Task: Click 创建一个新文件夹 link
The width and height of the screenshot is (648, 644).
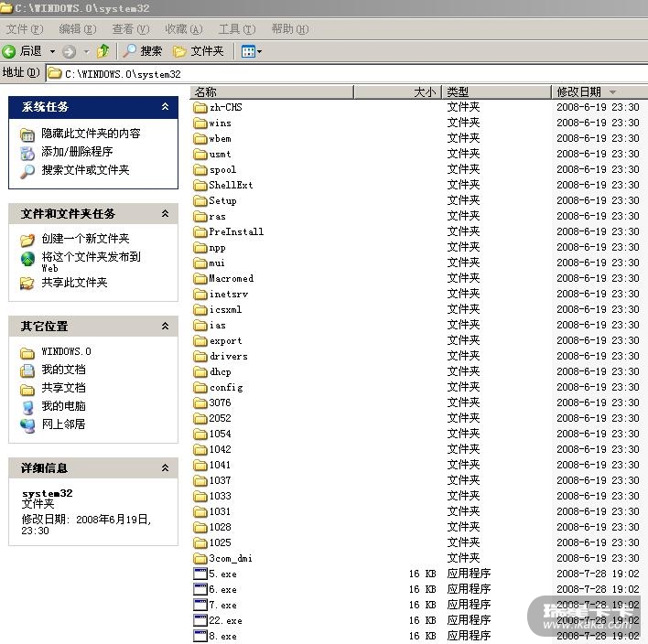Action: click(85, 239)
